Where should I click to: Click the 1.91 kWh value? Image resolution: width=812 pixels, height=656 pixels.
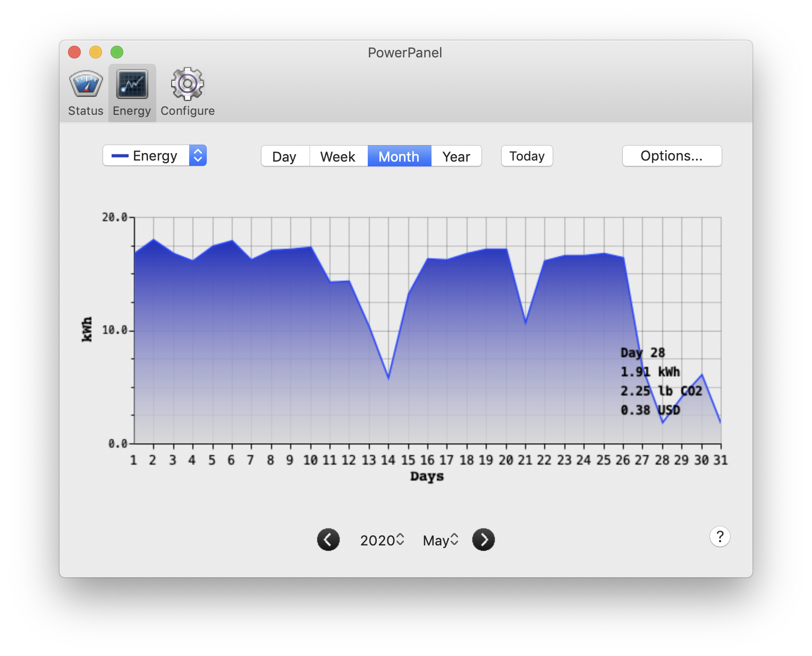(650, 372)
